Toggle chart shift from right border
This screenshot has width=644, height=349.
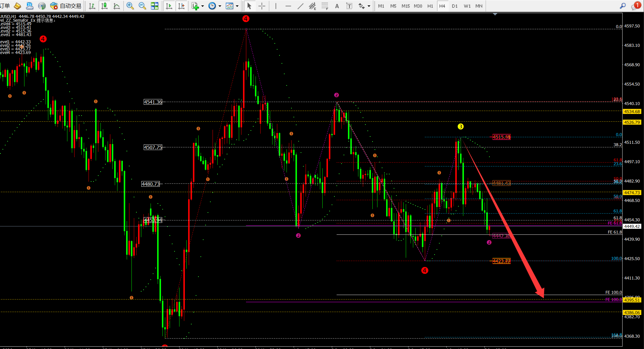point(181,6)
